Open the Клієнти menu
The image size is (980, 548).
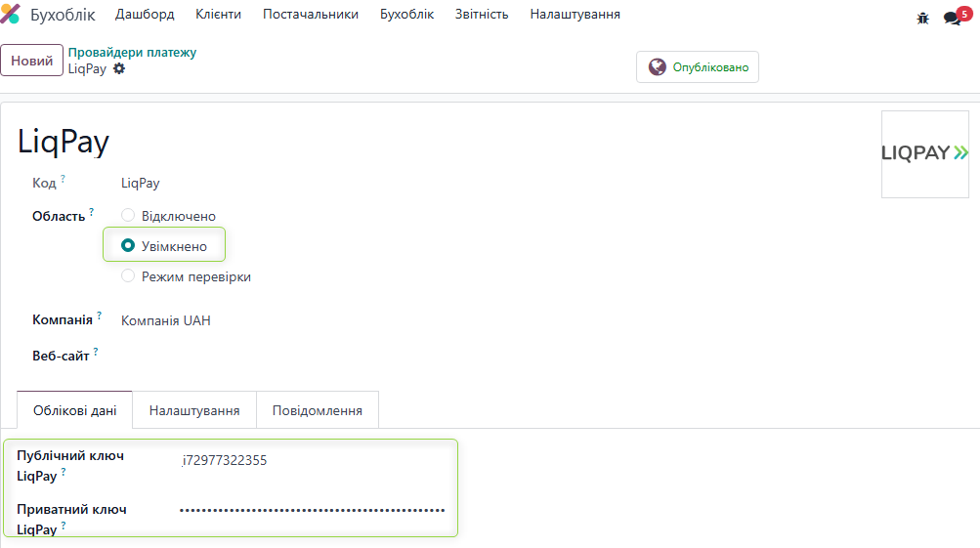pos(218,15)
